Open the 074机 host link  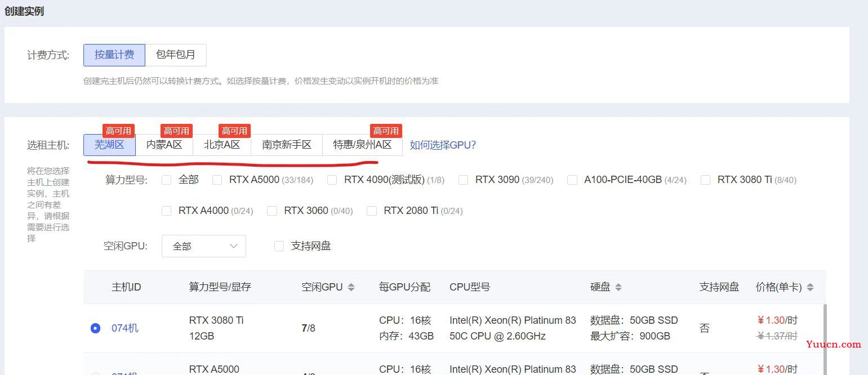[x=124, y=328]
